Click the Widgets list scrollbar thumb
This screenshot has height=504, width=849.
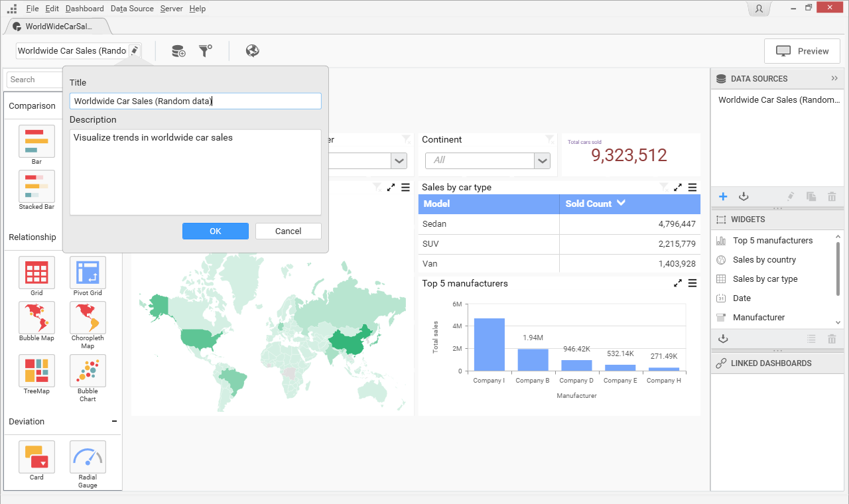click(838, 269)
